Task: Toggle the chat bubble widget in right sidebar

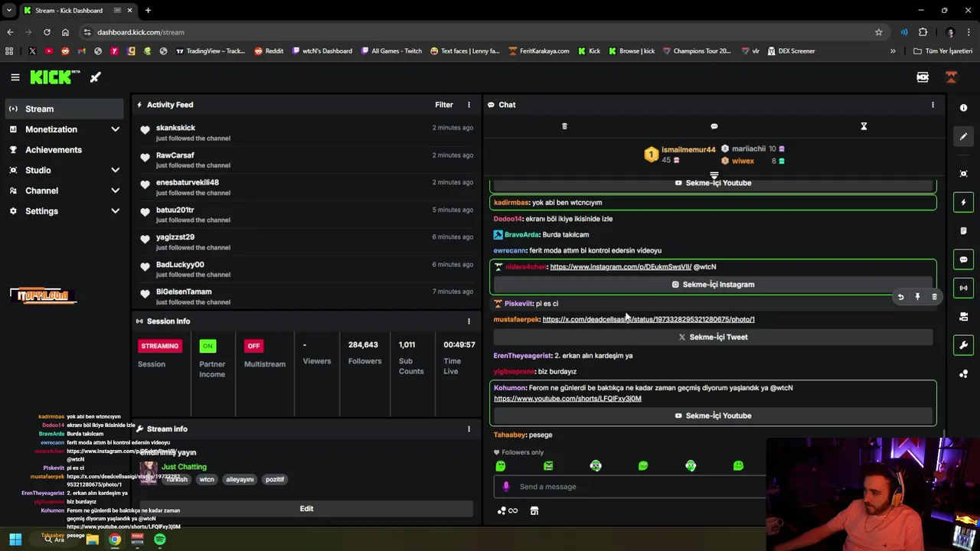Action: pyautogui.click(x=963, y=259)
